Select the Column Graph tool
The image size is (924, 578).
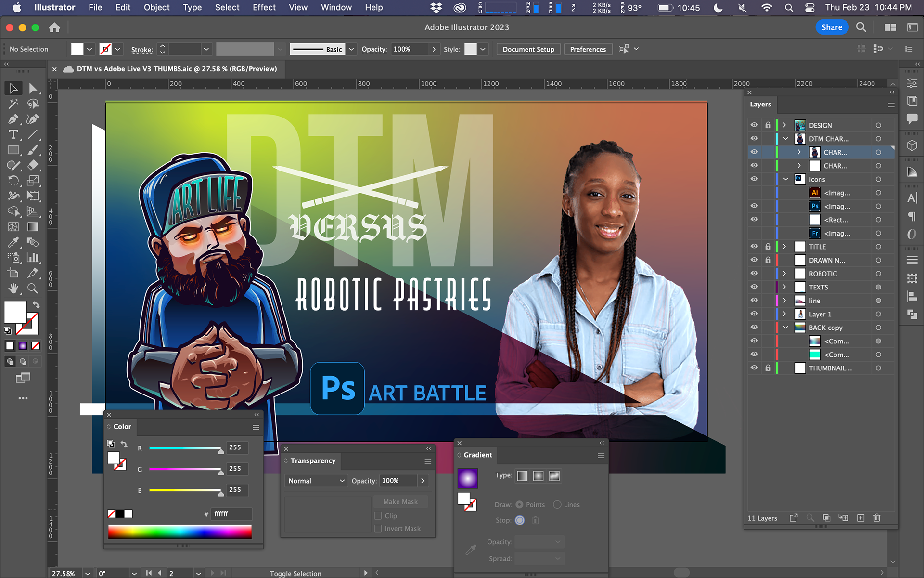coord(33,258)
